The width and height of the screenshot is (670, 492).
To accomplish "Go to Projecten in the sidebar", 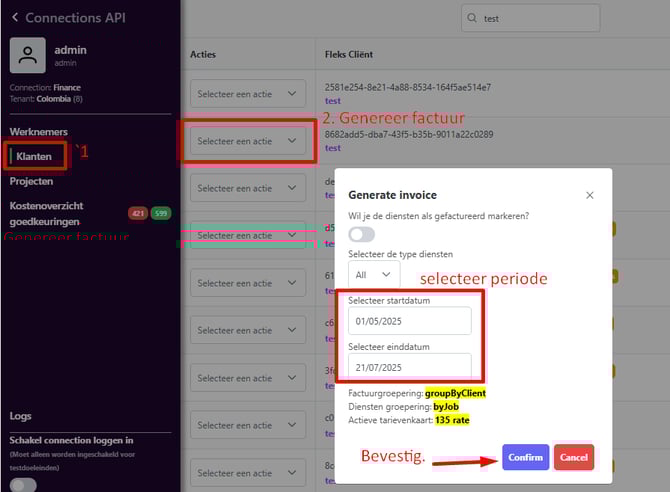I will click(32, 181).
